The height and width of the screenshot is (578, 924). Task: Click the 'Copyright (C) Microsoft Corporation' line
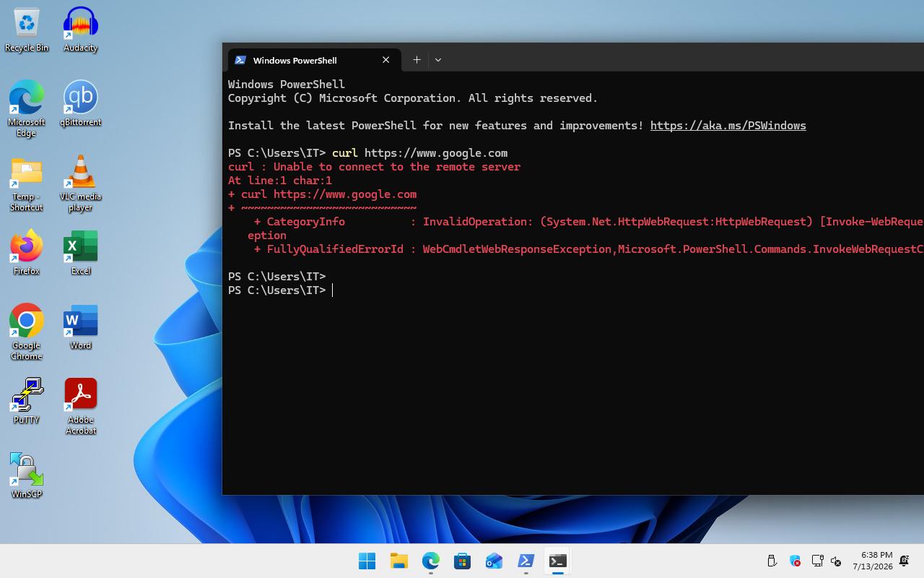coord(413,98)
